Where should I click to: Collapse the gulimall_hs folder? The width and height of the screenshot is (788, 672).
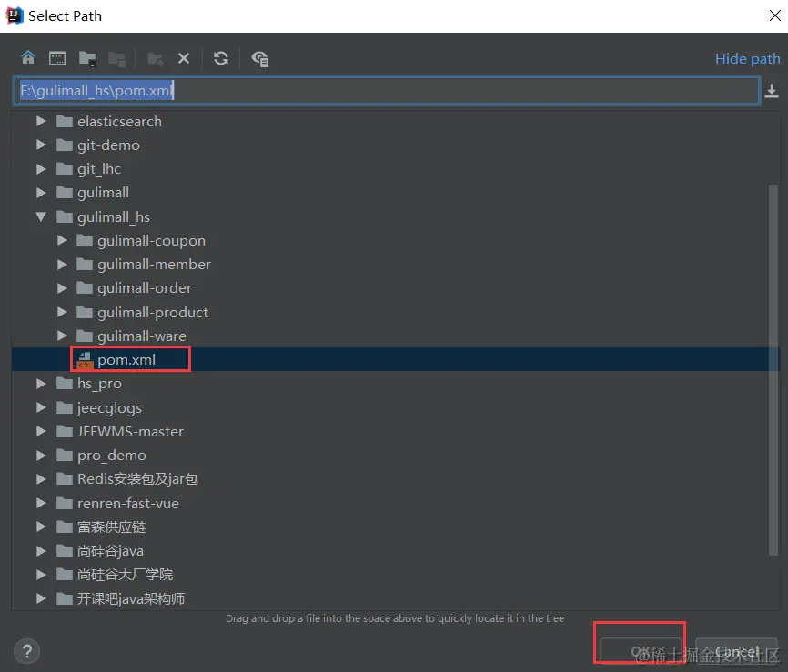41,216
